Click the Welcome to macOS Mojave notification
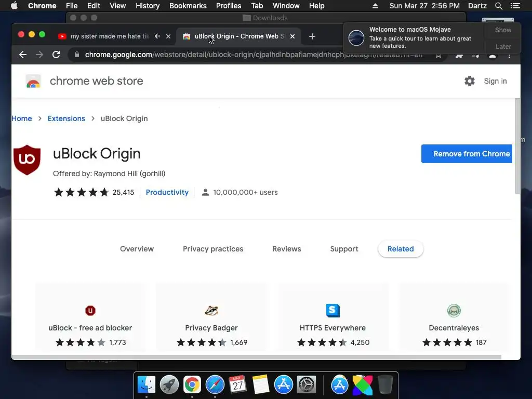Viewport: 532px width, 399px height. pyautogui.click(x=414, y=37)
